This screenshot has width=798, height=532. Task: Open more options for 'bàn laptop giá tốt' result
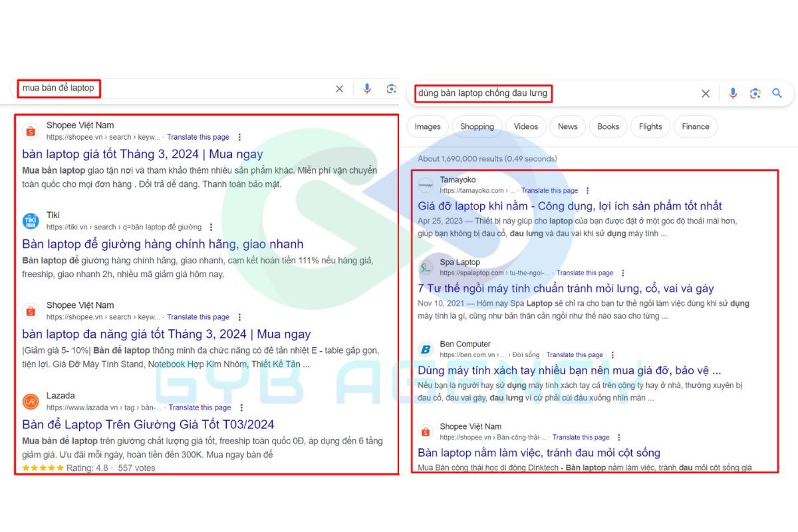[x=239, y=137]
